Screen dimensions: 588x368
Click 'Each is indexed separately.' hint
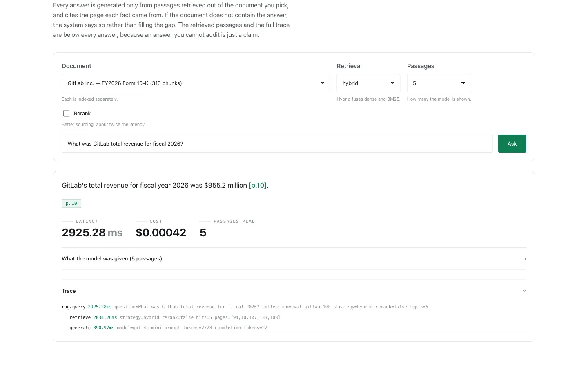[x=89, y=99]
